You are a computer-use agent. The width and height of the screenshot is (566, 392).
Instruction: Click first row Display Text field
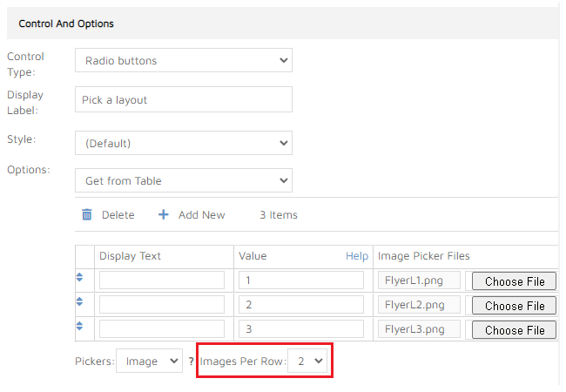(x=161, y=280)
